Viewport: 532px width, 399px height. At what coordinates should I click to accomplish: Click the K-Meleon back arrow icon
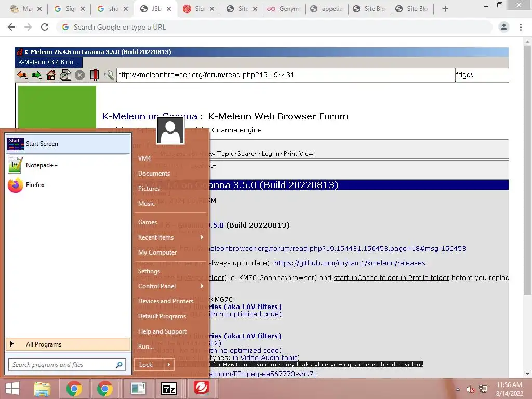pos(22,75)
